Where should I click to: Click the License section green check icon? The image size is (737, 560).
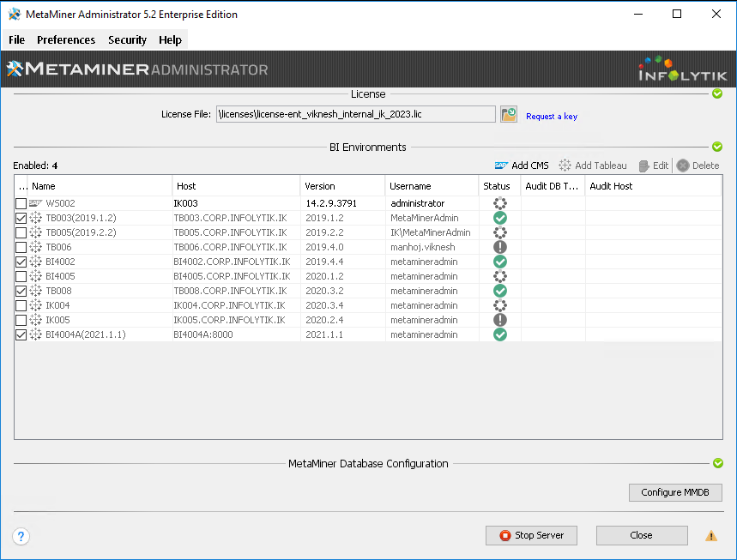pyautogui.click(x=717, y=93)
